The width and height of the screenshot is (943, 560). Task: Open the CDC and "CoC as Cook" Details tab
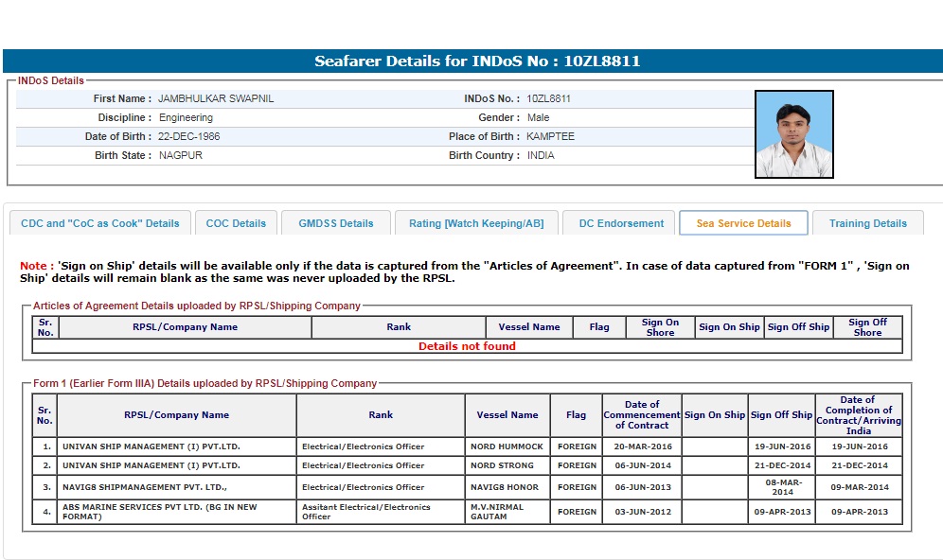99,223
